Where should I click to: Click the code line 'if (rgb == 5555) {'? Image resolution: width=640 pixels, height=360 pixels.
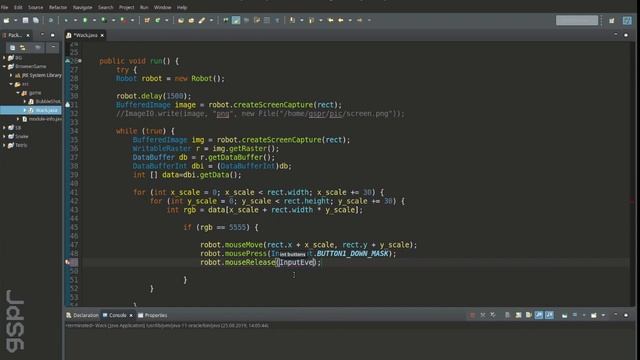pyautogui.click(x=220, y=227)
